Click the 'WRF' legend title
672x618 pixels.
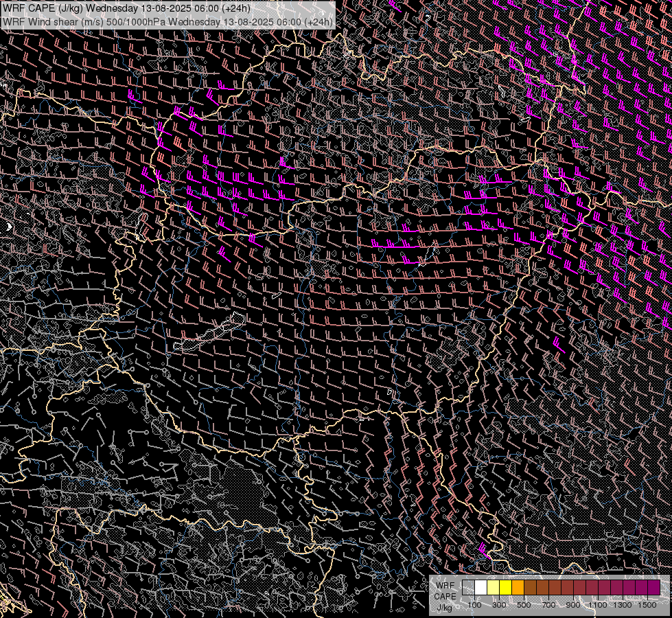[445, 586]
